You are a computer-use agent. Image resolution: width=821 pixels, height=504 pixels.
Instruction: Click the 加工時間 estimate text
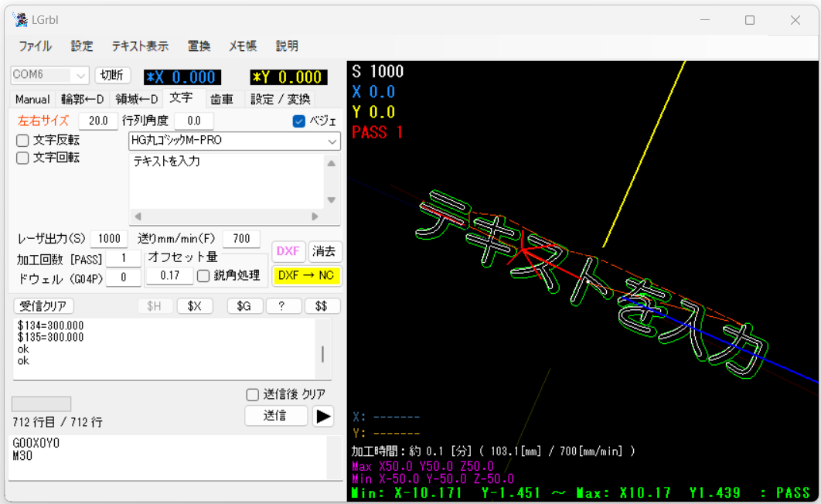[492, 451]
